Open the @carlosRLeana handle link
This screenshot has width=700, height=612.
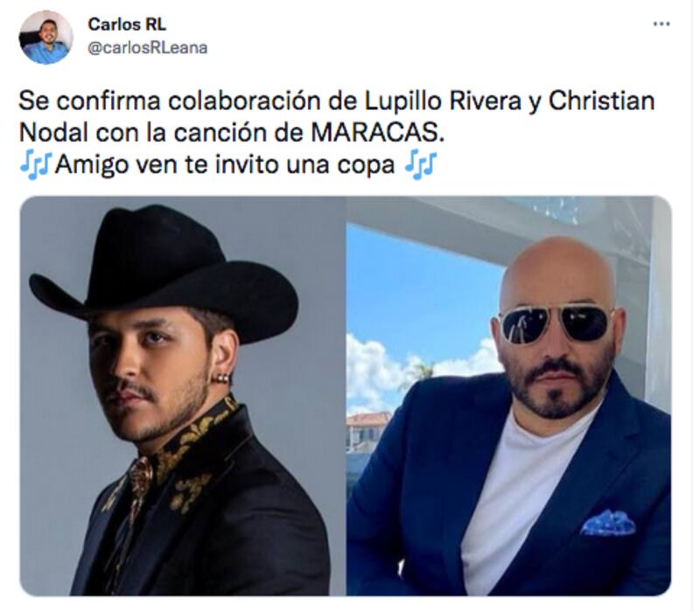tap(147, 48)
